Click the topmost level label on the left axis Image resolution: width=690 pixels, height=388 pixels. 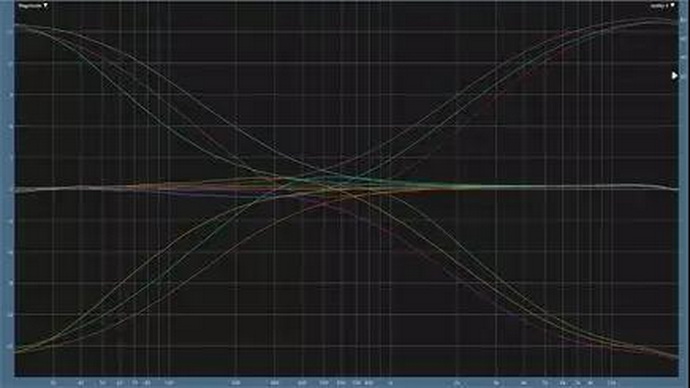[x=10, y=32]
